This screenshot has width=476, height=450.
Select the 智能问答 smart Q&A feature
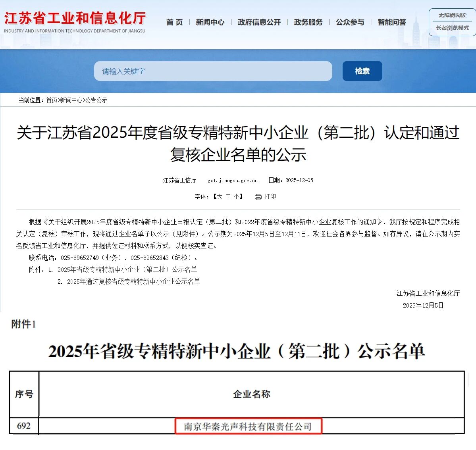click(x=392, y=22)
